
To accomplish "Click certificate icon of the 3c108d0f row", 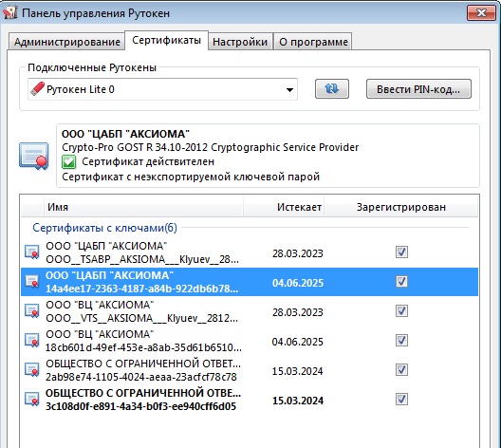I will (32, 400).
